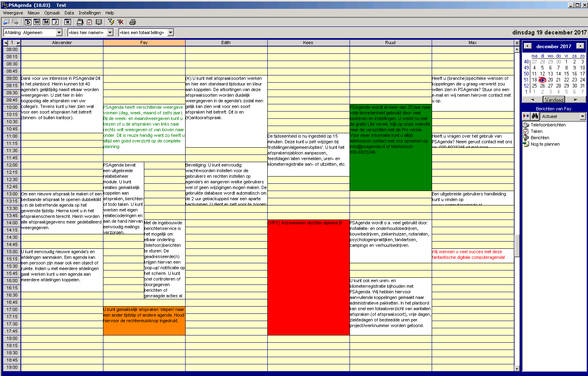
Task: Click the blue back navigation arrow icon
Action: (6, 22)
